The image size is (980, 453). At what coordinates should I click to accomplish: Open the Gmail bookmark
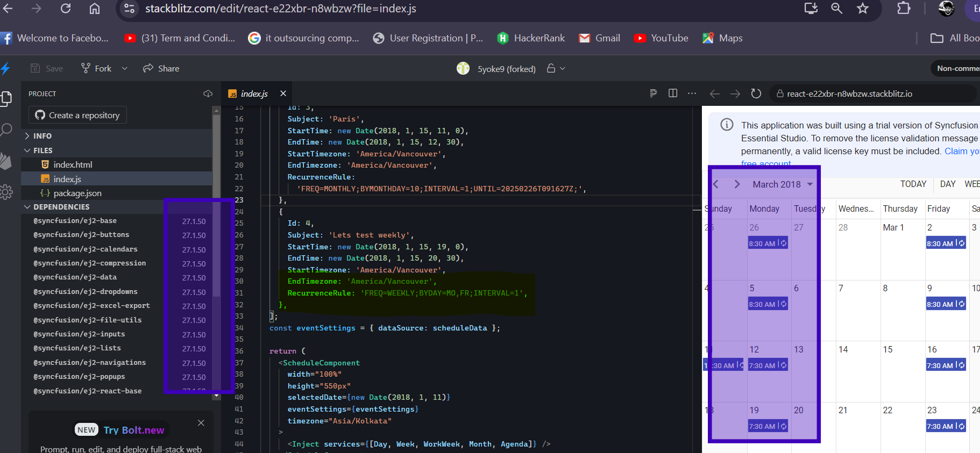[x=599, y=38]
